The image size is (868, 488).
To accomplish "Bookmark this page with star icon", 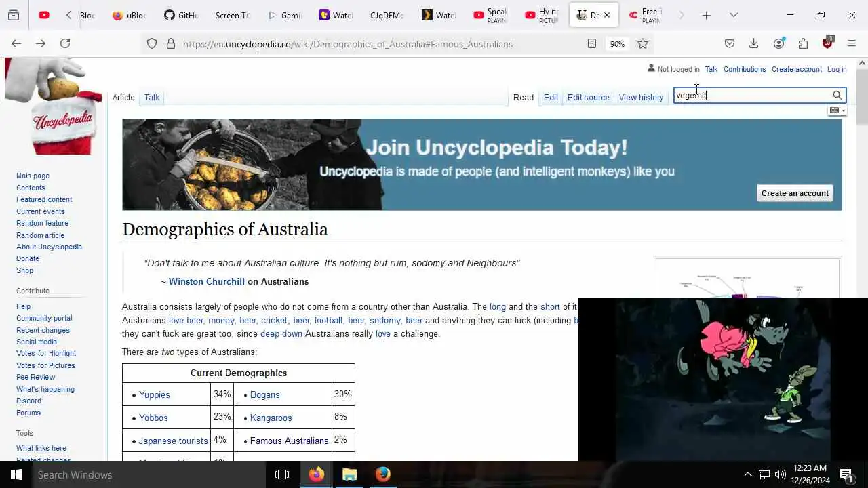I will [x=643, y=43].
